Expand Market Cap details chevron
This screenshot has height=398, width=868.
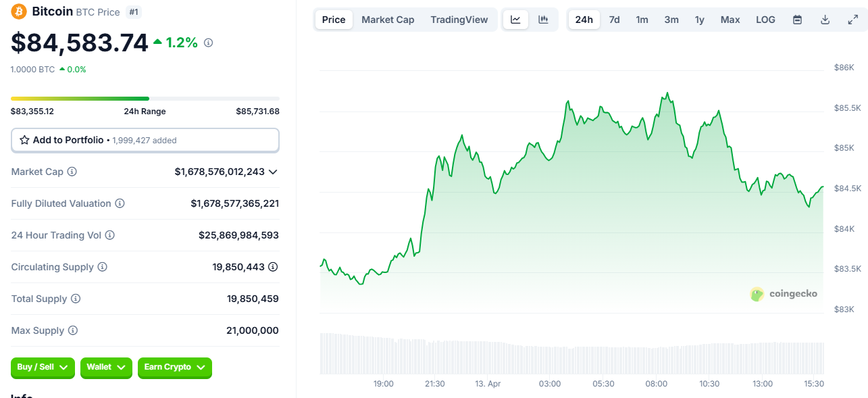(273, 172)
